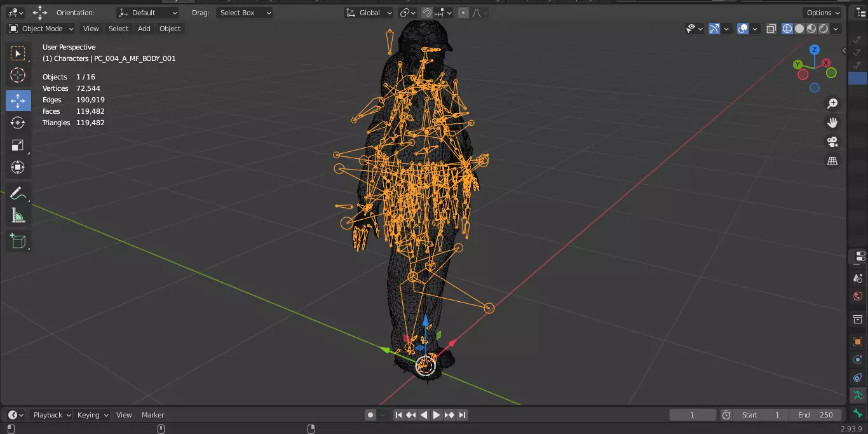Open the View menu in viewport header

click(91, 29)
